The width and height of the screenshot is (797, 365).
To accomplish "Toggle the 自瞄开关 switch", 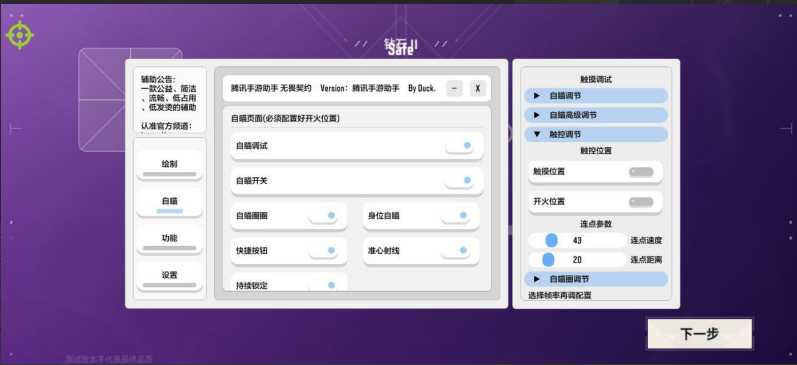I will click(459, 180).
